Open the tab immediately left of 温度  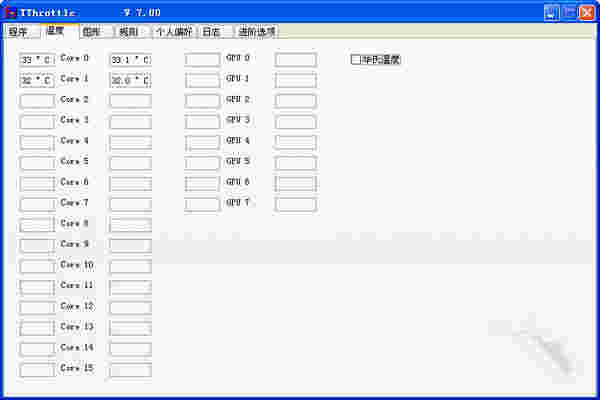[23, 32]
